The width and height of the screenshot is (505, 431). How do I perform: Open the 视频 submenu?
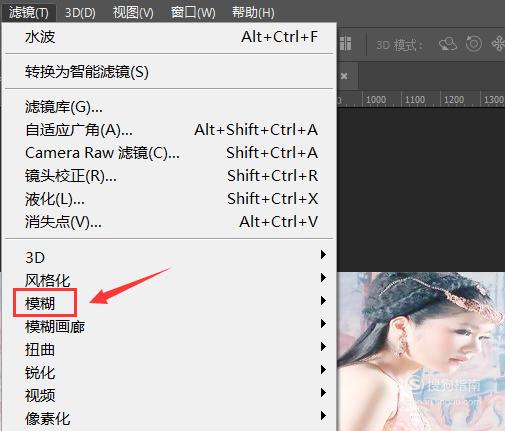(x=169, y=395)
